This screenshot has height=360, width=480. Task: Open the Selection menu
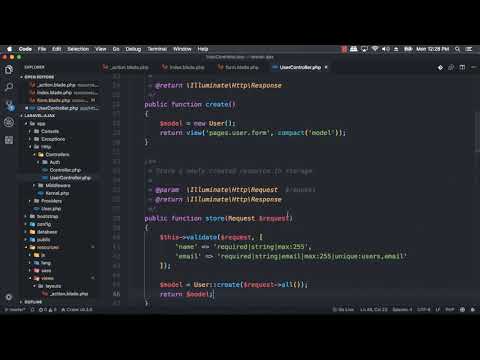[78, 49]
